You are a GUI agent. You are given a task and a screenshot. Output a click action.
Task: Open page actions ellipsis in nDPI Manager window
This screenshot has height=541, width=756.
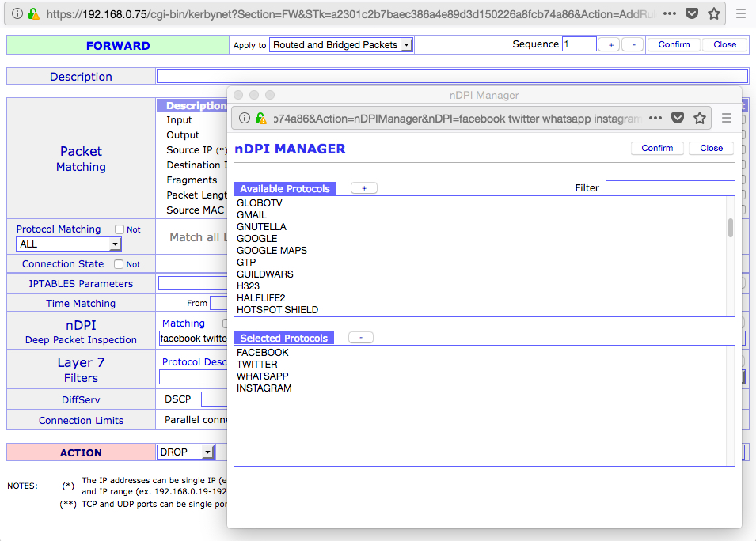point(655,118)
